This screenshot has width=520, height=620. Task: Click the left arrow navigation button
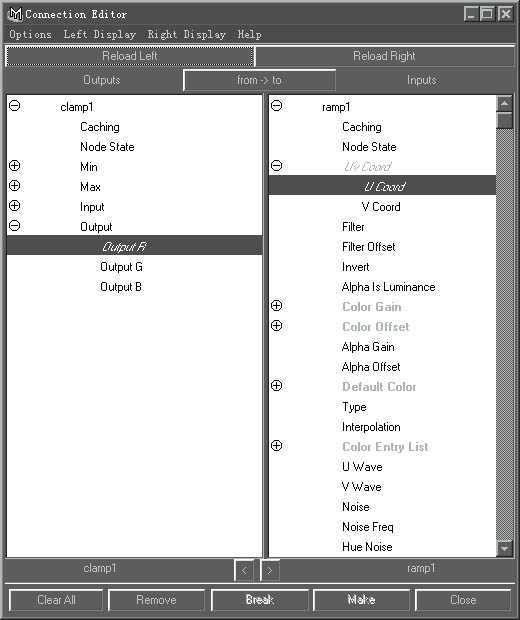[244, 571]
